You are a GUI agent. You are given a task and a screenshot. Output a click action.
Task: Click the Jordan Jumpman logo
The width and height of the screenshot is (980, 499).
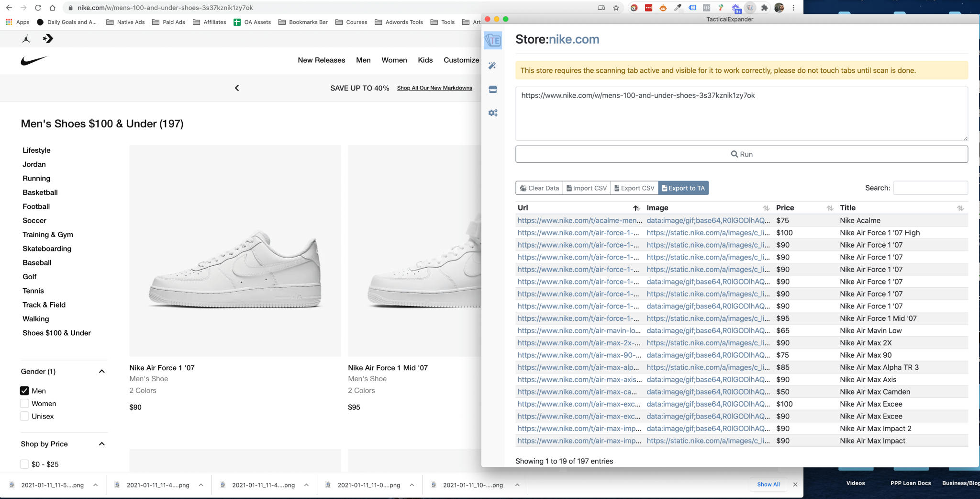click(x=26, y=39)
